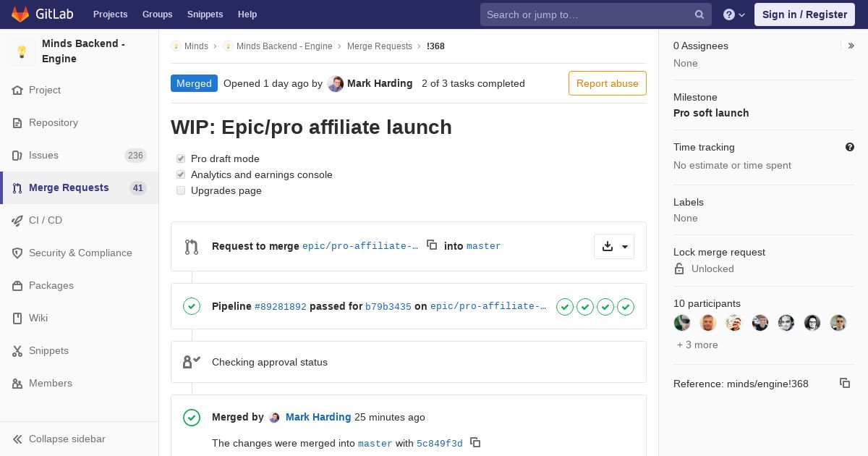
Task: Open Mark Harding link in Merged by
Action: [318, 417]
